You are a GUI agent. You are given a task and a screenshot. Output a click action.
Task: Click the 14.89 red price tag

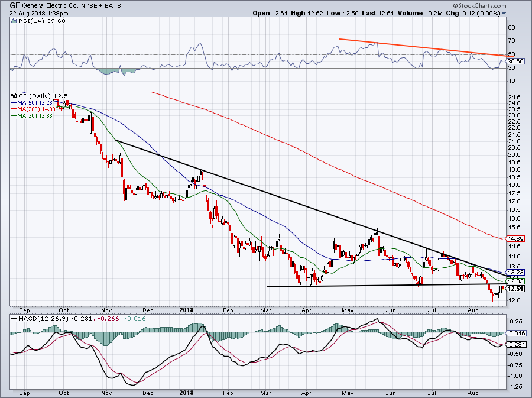coord(515,238)
